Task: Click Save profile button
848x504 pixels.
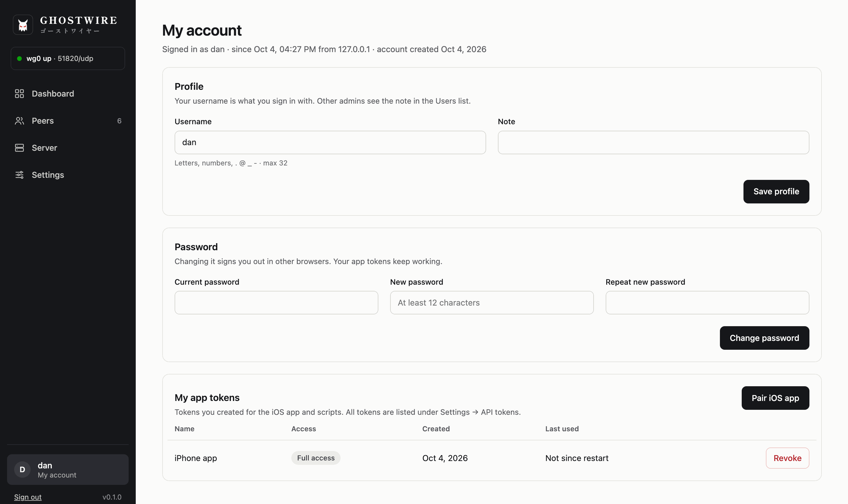Action: tap(776, 192)
